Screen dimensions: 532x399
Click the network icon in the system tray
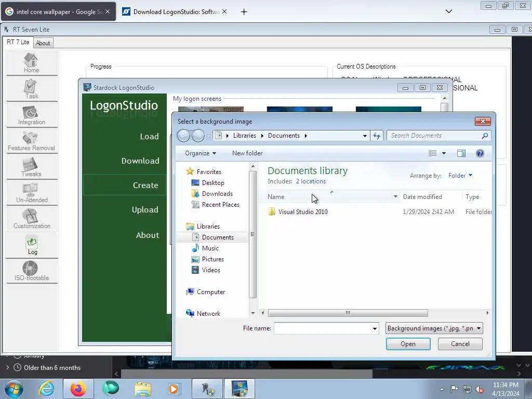(x=467, y=389)
